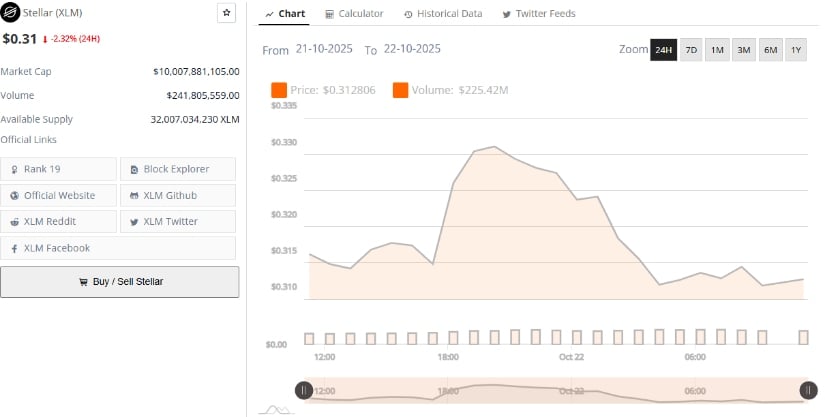This screenshot has height=417, width=825.
Task: Click the Stellar (XLM) logo icon
Action: (x=10, y=13)
